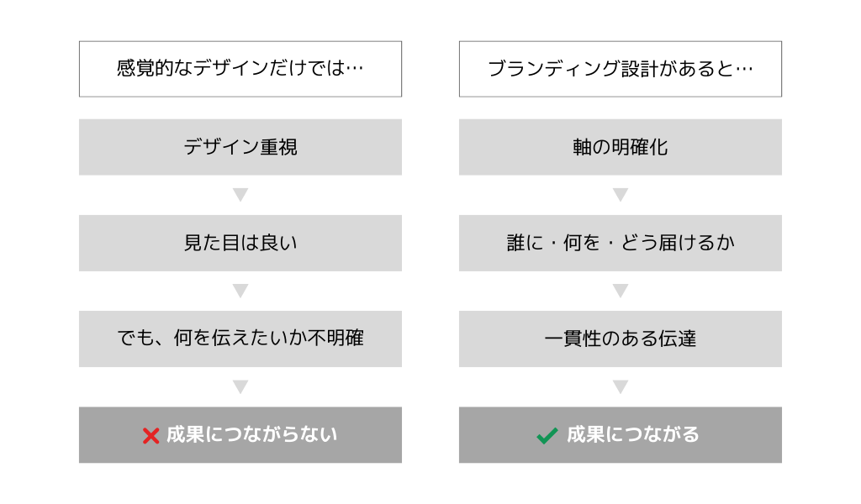Click the arrow below 誰に・何を・どう届けるか

[621, 291]
